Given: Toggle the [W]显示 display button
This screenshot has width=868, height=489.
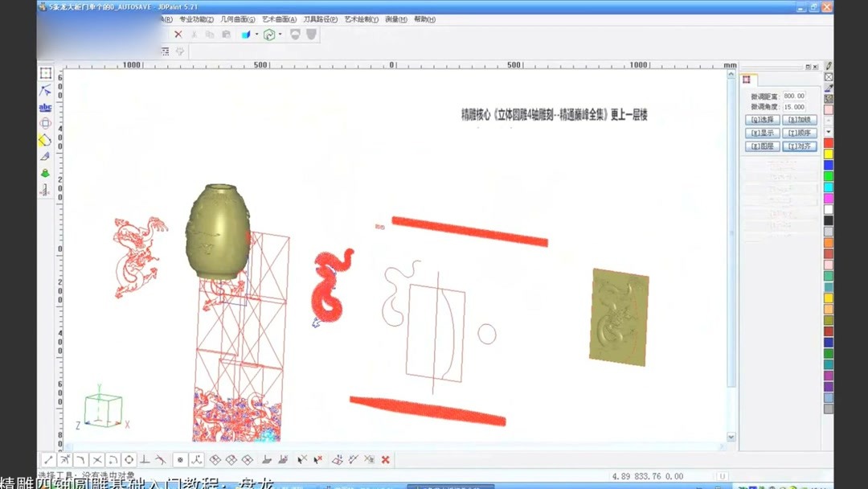Looking at the screenshot, I should pos(764,132).
